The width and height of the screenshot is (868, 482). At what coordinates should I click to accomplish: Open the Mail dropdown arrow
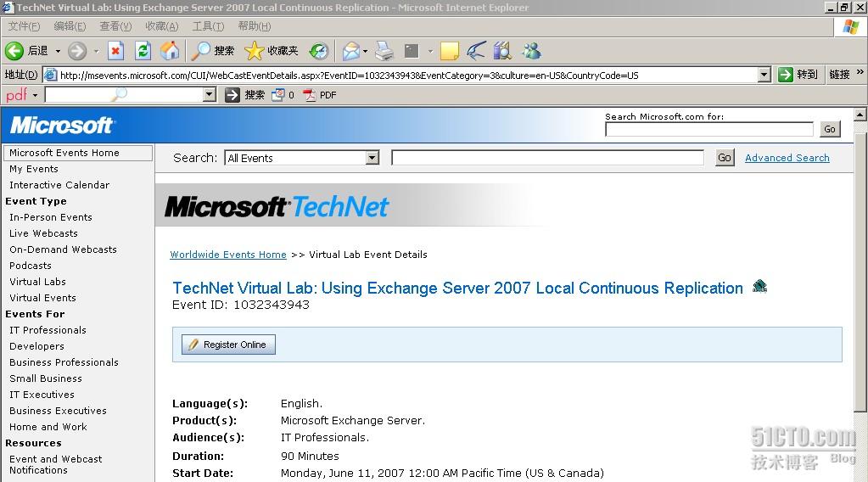click(365, 51)
